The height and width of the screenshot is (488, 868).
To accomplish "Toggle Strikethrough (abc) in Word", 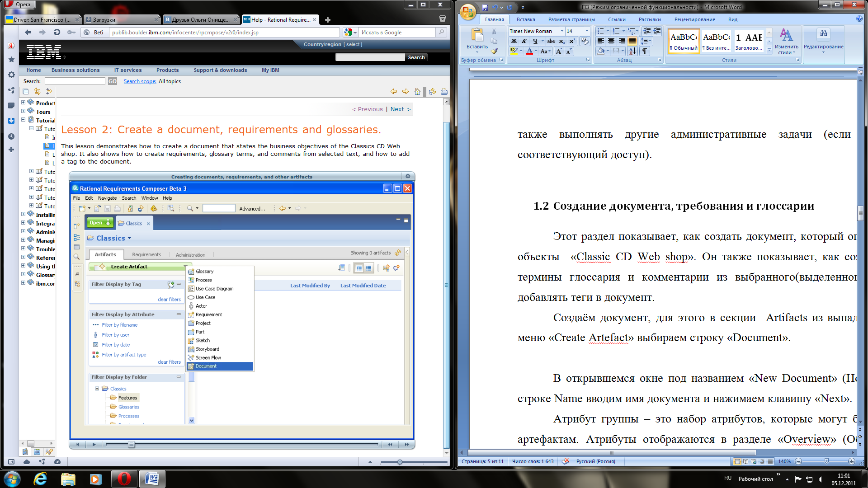I will pyautogui.click(x=551, y=41).
